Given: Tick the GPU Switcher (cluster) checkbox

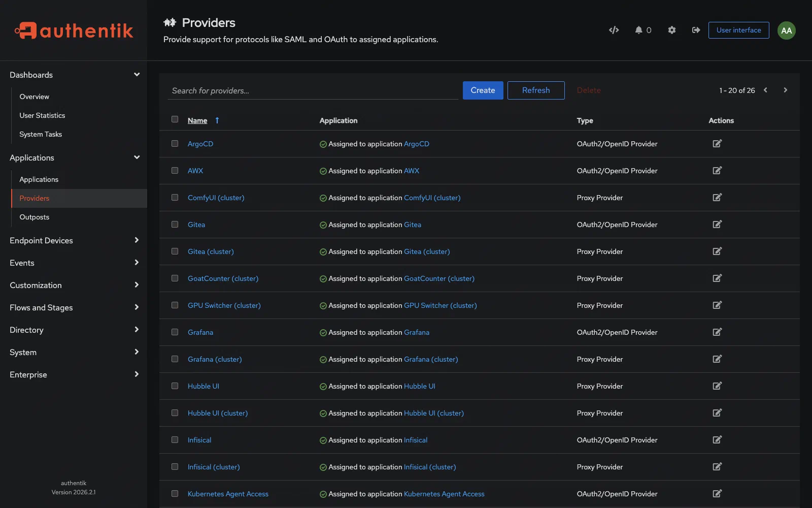Looking at the screenshot, I should click(175, 305).
